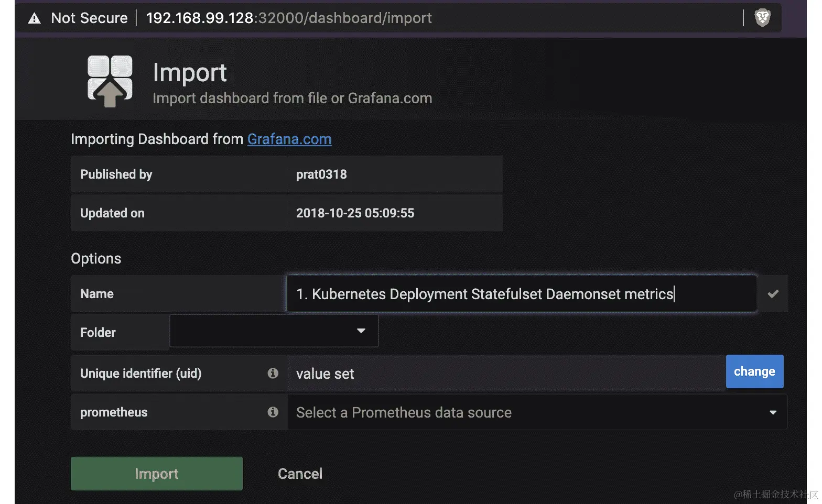Click the 'Options' section heading
This screenshot has width=822, height=504.
pos(96,259)
